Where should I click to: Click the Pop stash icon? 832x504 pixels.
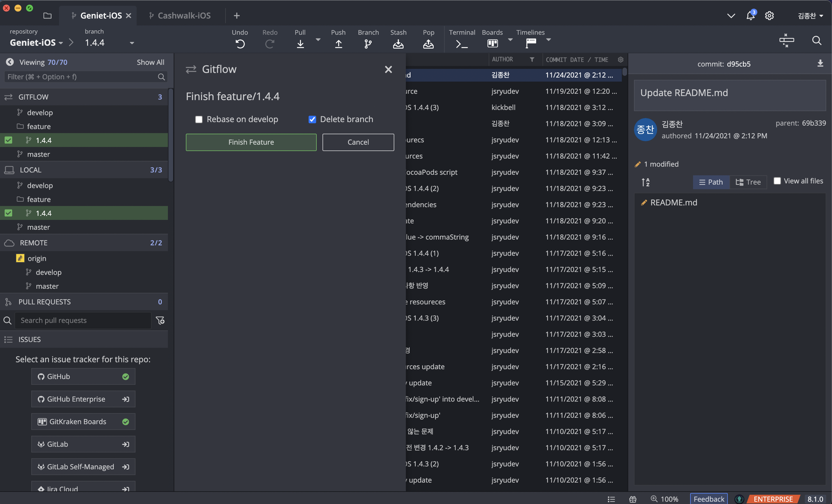[x=428, y=44]
